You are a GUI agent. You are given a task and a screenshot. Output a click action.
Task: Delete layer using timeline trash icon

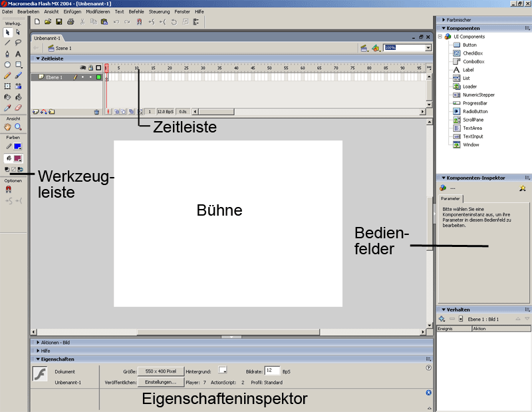(x=96, y=112)
